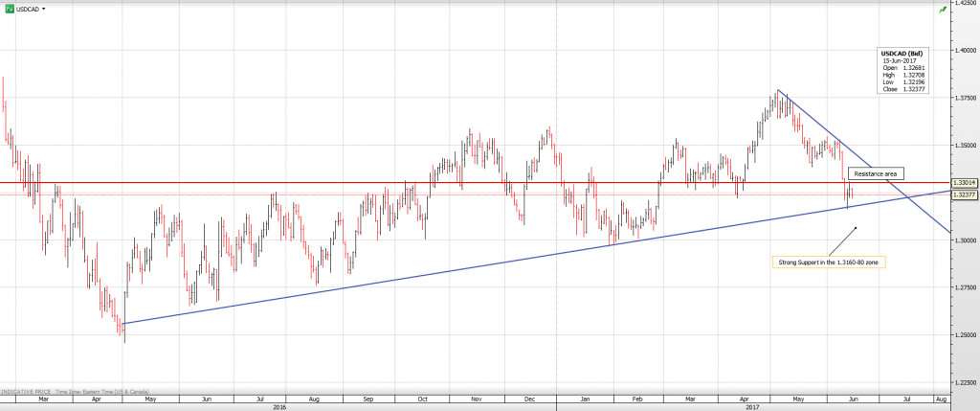980x411 pixels.
Task: Click the Aug month label at far right
Action: pyautogui.click(x=940, y=397)
